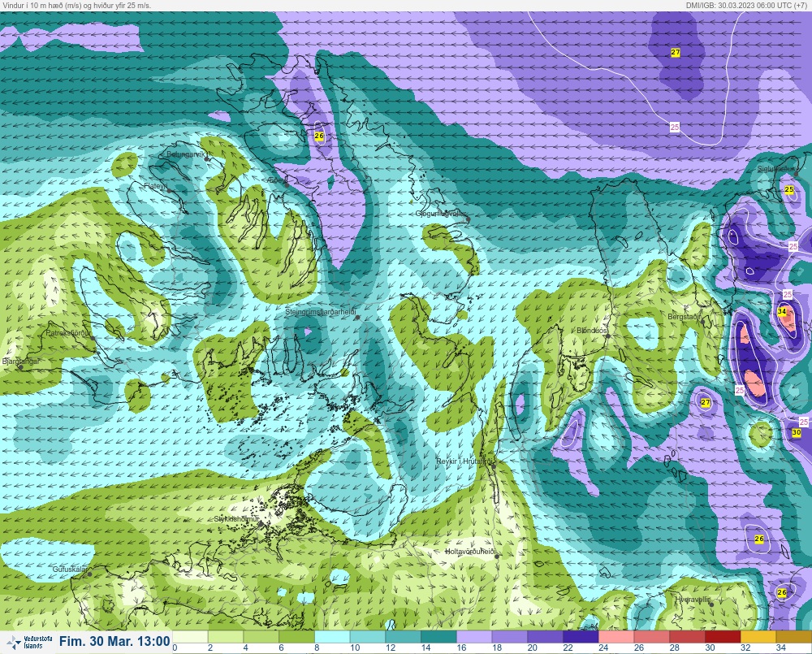Select the Reykir í Hrútafirði station label
812x654 pixels.
coord(465,461)
